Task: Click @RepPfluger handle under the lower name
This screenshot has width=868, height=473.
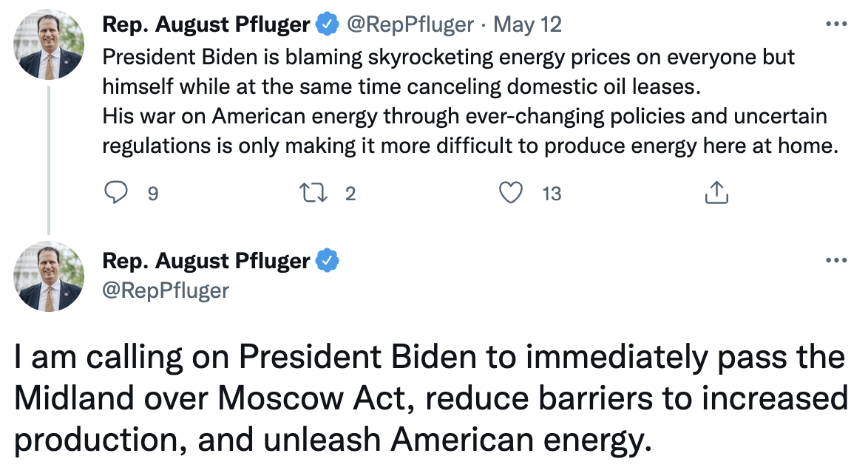Action: coord(166,290)
